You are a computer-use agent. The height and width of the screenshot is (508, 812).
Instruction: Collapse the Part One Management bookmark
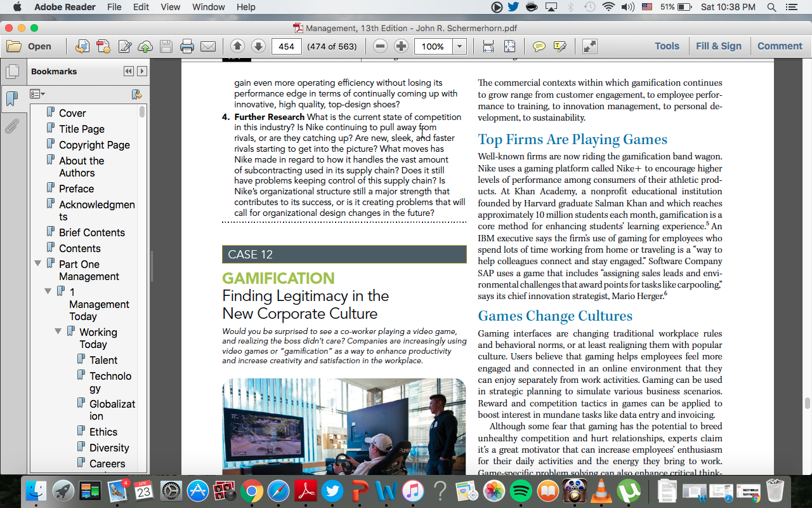[38, 263]
